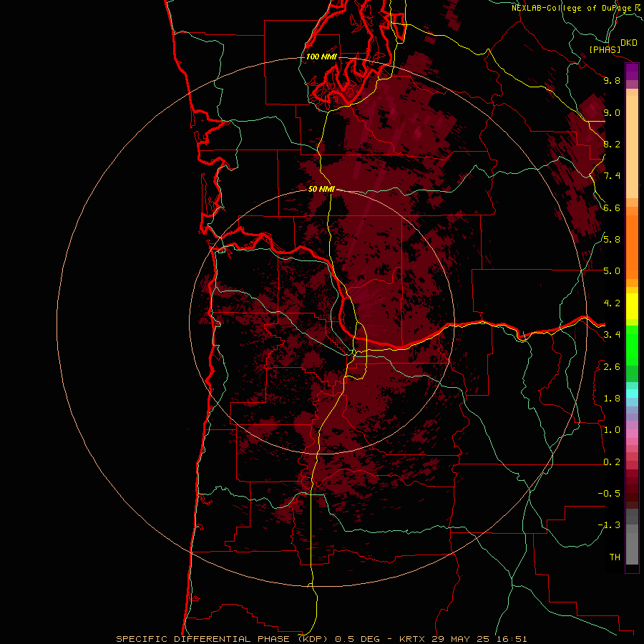Pick the yellow color bar segment
The width and height of the screenshot is (644, 644).
click(632, 306)
